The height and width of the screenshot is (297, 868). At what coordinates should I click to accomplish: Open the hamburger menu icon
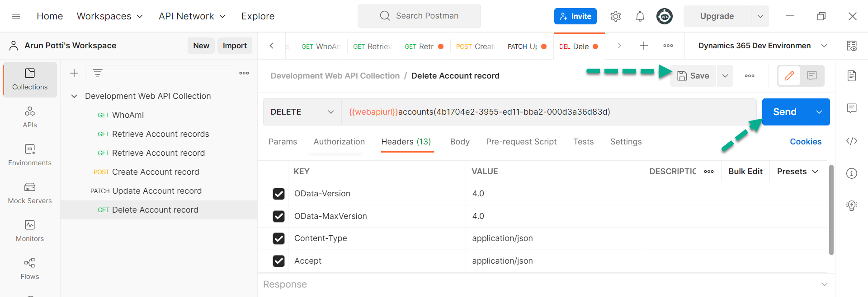[x=16, y=16]
